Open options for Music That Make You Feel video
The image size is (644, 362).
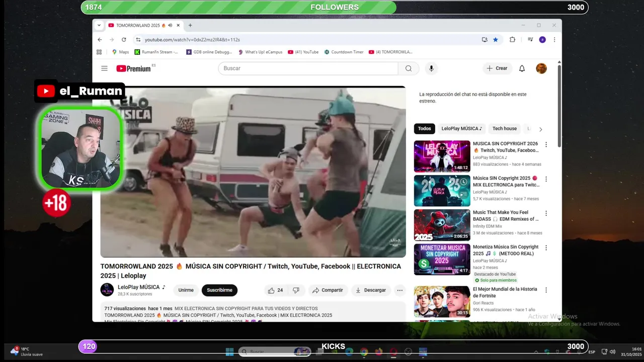tap(546, 213)
